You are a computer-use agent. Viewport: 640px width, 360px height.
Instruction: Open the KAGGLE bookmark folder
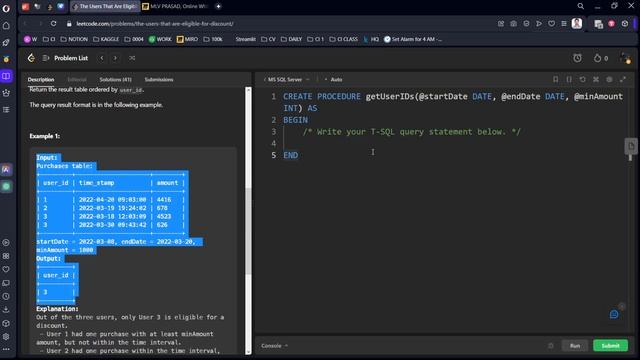[106, 39]
